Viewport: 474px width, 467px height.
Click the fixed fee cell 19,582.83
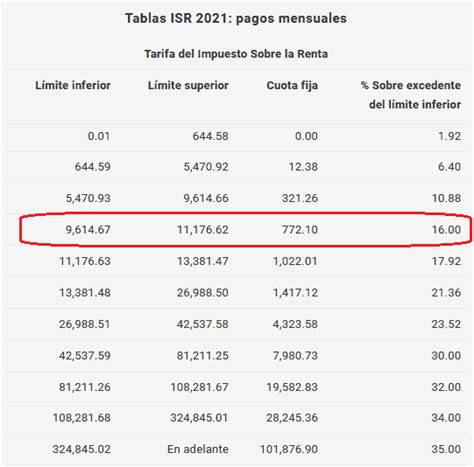pos(292,387)
